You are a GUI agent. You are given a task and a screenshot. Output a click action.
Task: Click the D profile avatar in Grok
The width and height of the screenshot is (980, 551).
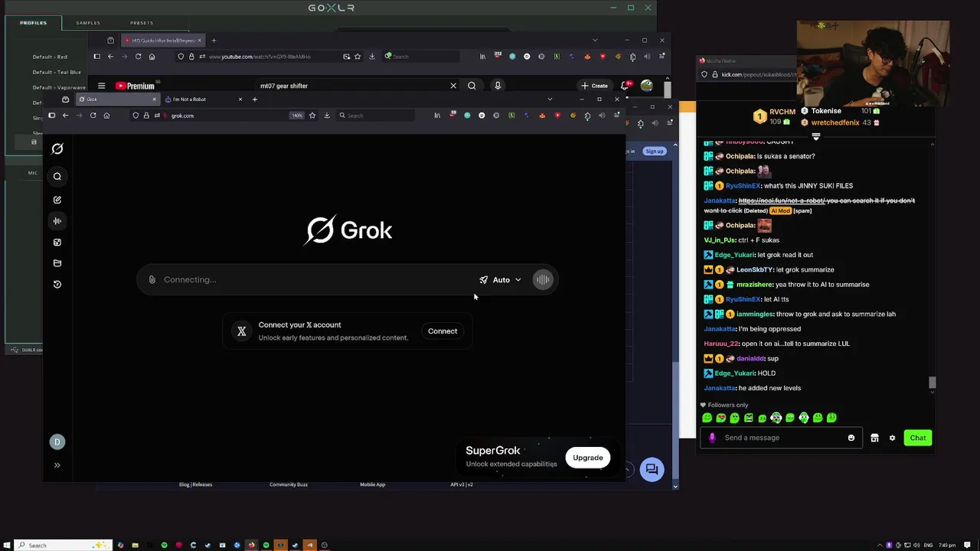tap(57, 442)
